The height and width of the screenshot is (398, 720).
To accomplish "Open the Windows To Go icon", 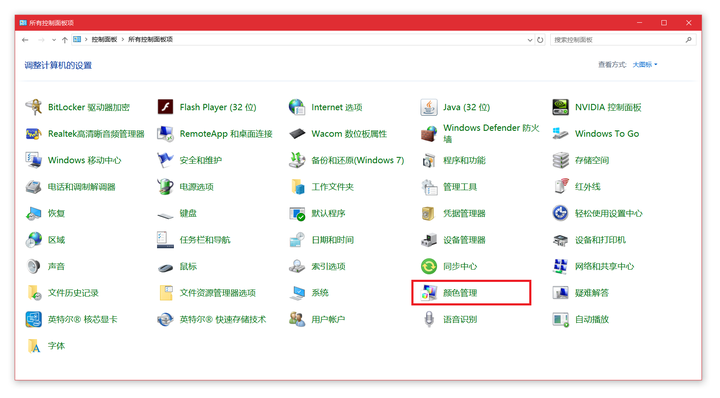I will (x=561, y=134).
